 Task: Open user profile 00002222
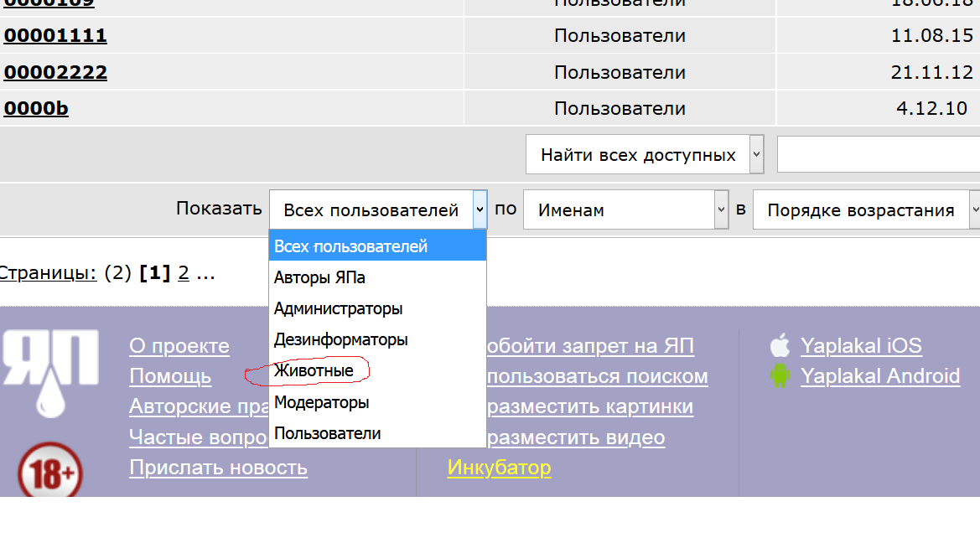tap(55, 72)
